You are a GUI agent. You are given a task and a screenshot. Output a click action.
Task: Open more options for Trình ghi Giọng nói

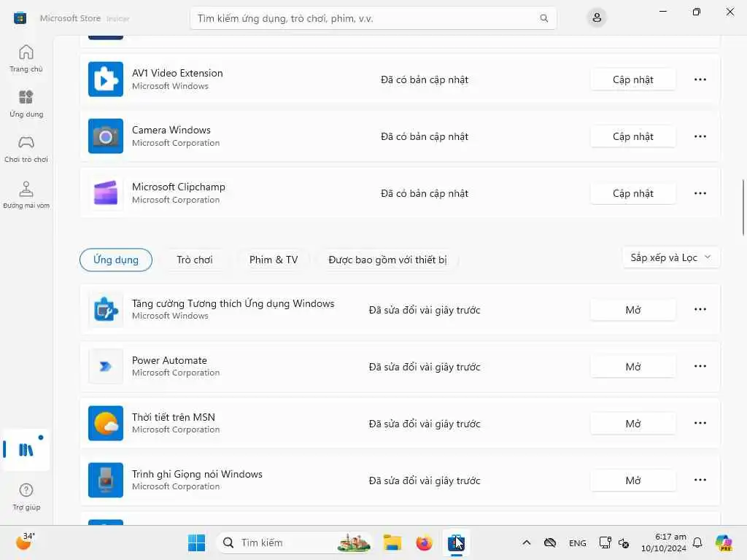[700, 480]
